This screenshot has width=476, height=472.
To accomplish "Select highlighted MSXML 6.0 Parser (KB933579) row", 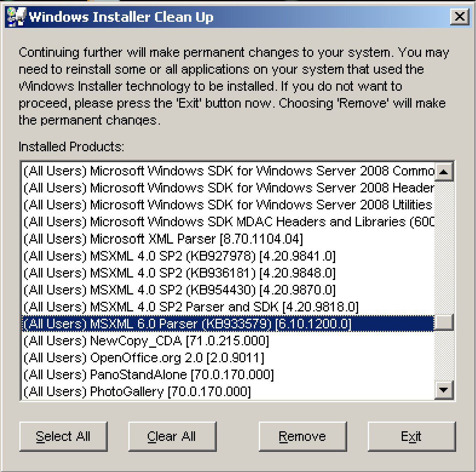I will click(x=228, y=324).
